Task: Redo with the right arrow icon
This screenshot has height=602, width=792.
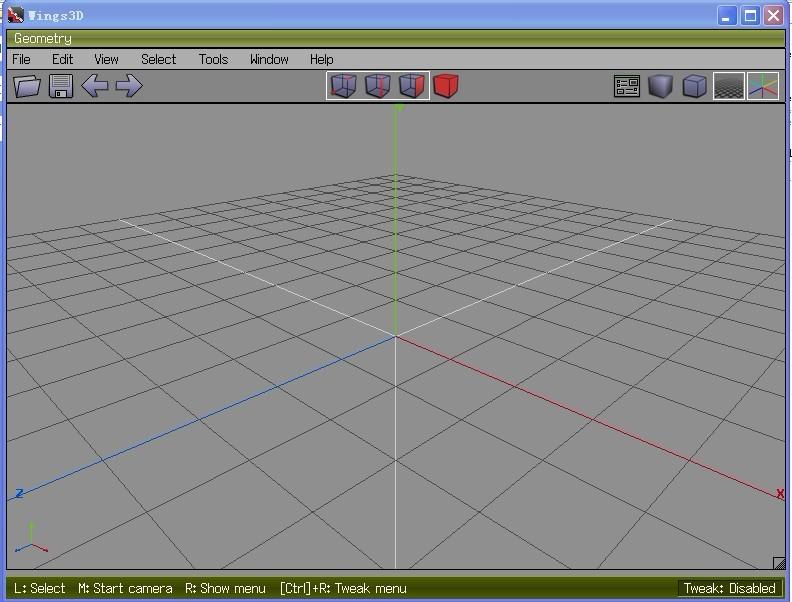Action: coord(129,85)
